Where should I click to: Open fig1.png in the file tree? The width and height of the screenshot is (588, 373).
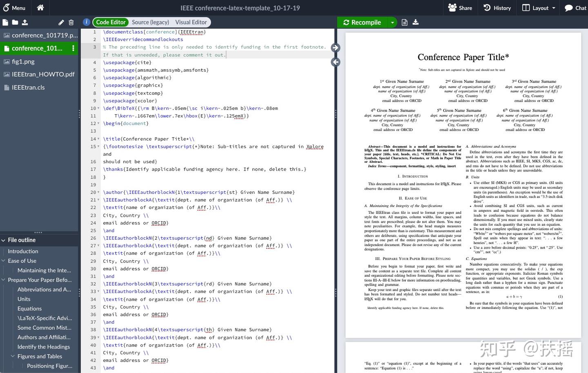point(23,62)
